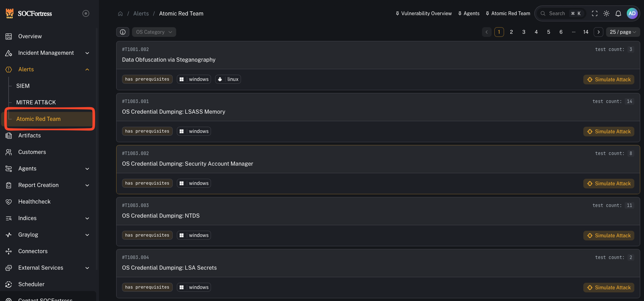Simulate Attack for Data Obfuscation via Steganography
Screen dimensions: 644x301
[x=609, y=80]
